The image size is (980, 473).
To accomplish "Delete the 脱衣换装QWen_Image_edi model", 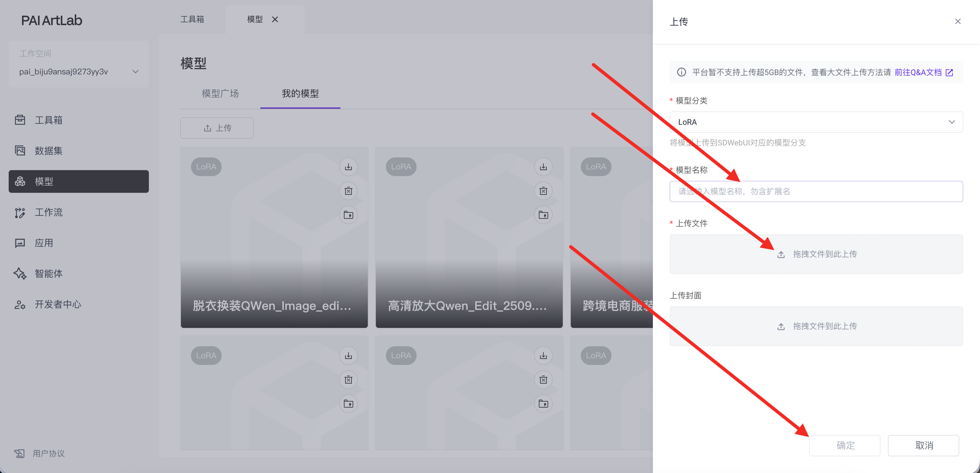I will click(348, 191).
